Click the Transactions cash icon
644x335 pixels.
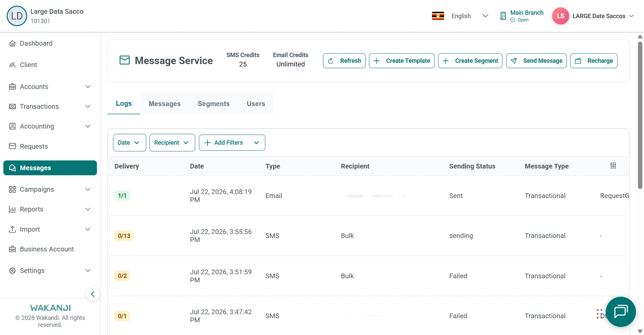12,106
